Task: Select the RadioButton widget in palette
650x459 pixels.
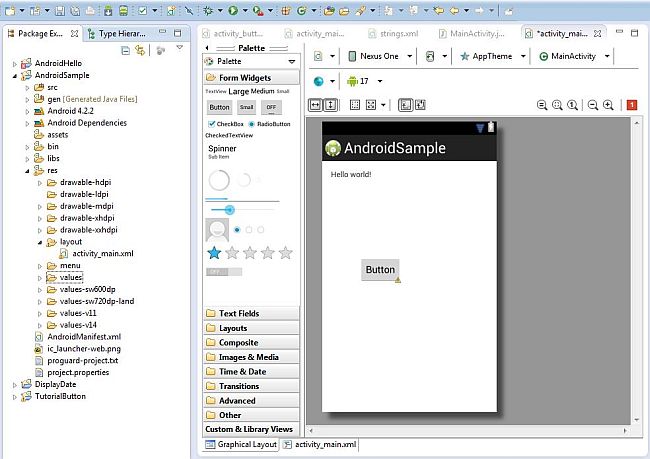Action: pyautogui.click(x=269, y=124)
